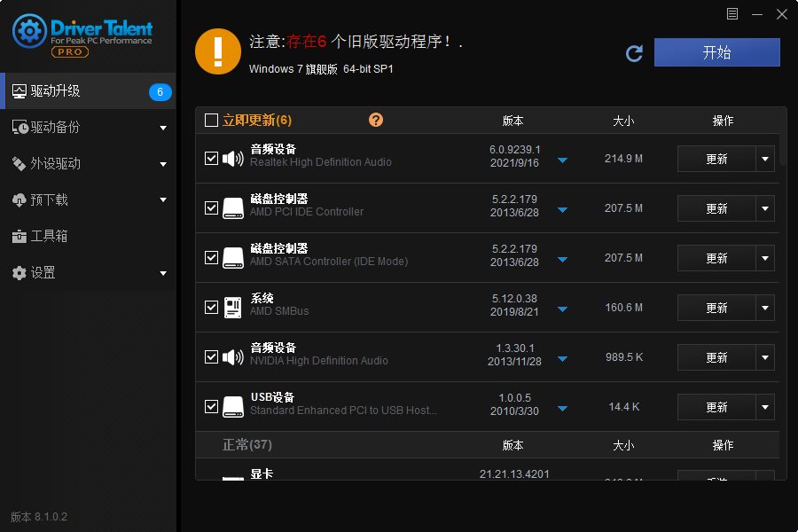Uncheck the USB设备 driver checkbox
Viewport: 798px width, 532px height.
(x=211, y=407)
